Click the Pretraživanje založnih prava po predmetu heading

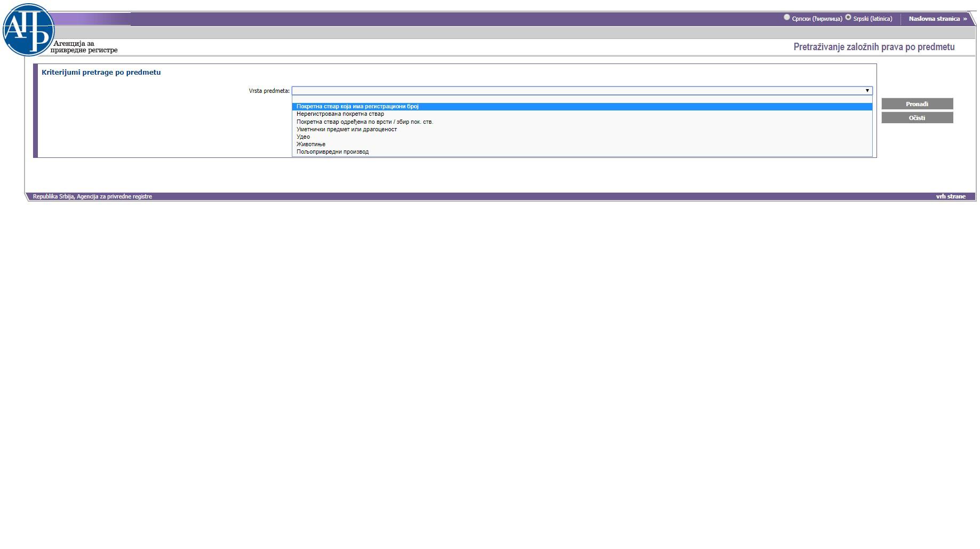(x=874, y=47)
